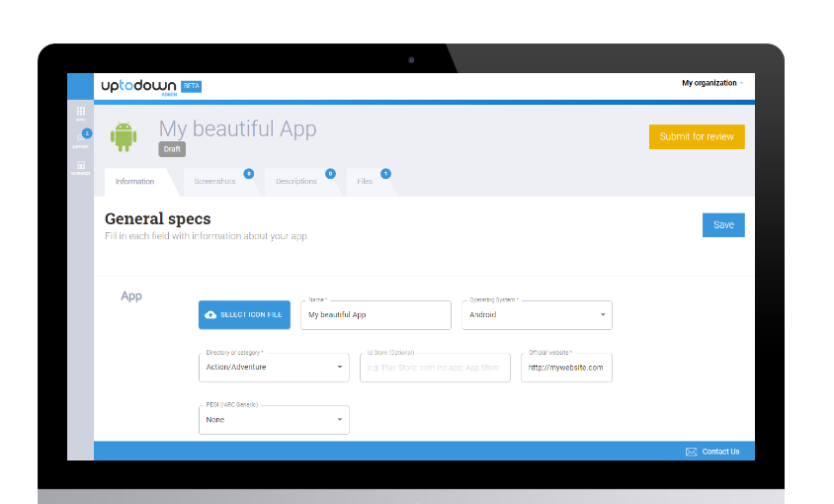834x504 pixels.
Task: Switch to the Descriptions tab
Action: [x=296, y=182]
